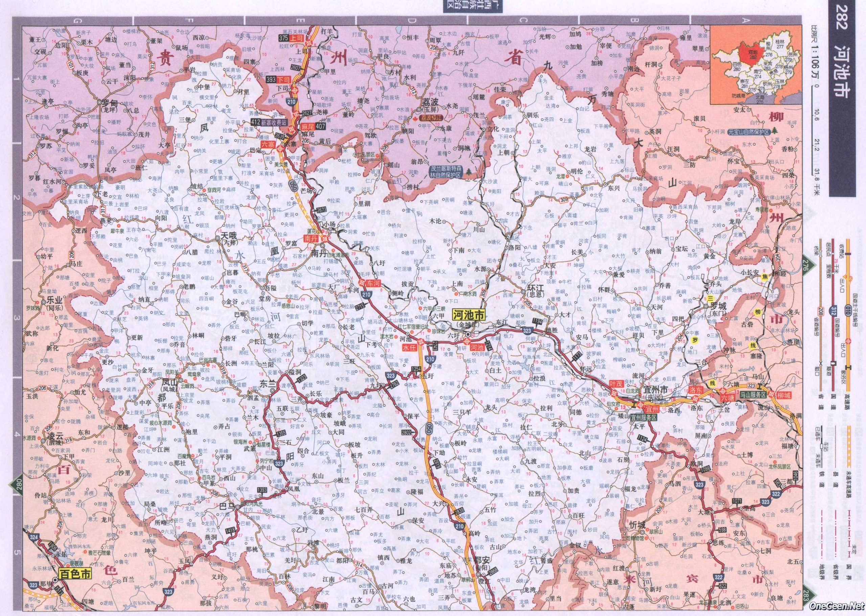Screen dimensions: 866x616
Task: Select the 天峨 (六排) county label
Action: (229, 239)
